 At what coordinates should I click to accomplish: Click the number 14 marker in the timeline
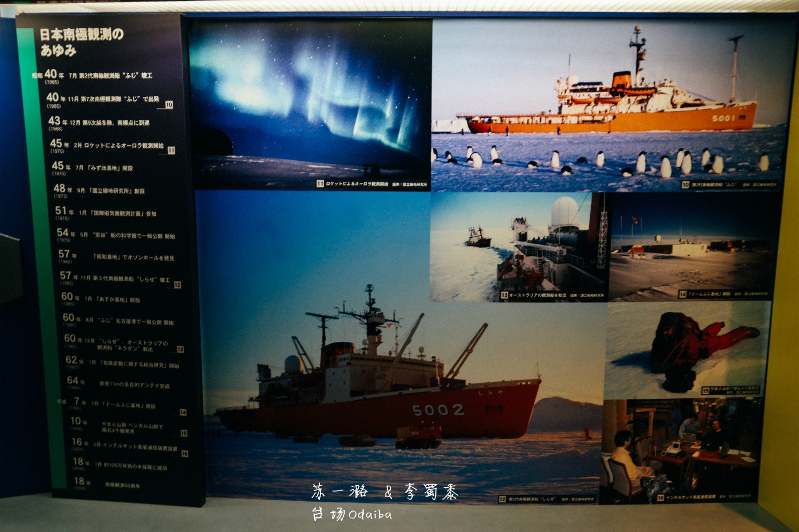[183, 412]
